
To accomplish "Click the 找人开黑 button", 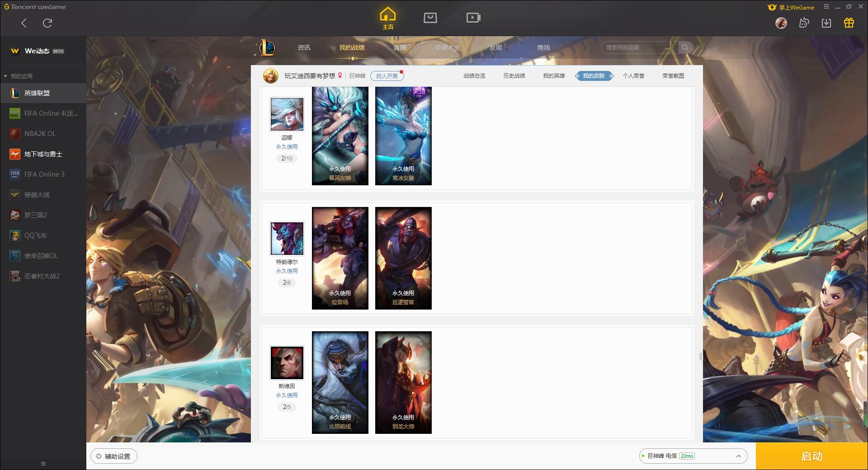I will [387, 76].
